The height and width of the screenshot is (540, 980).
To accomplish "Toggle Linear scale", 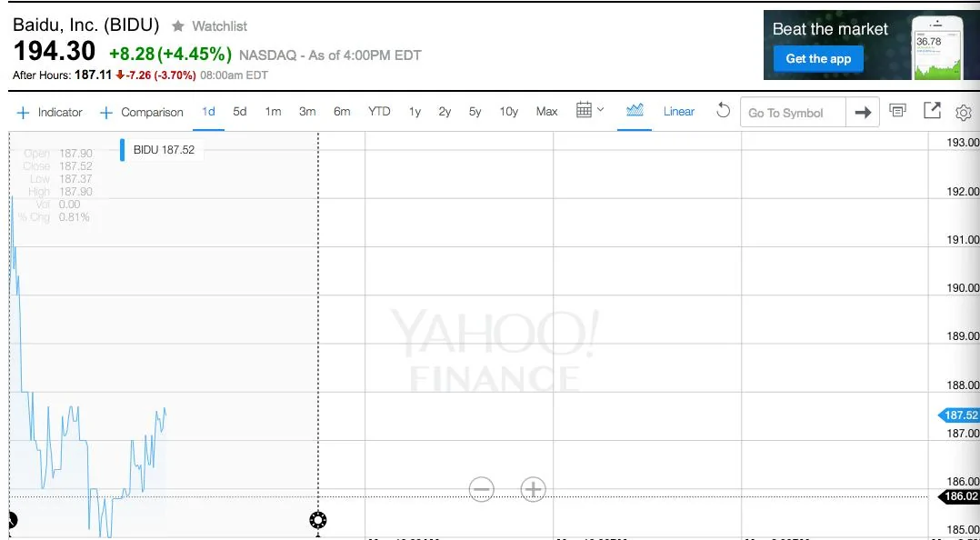I will 679,112.
